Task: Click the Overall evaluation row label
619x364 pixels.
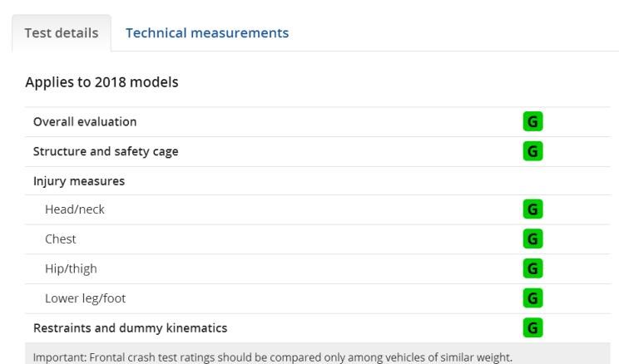Action: 85,121
